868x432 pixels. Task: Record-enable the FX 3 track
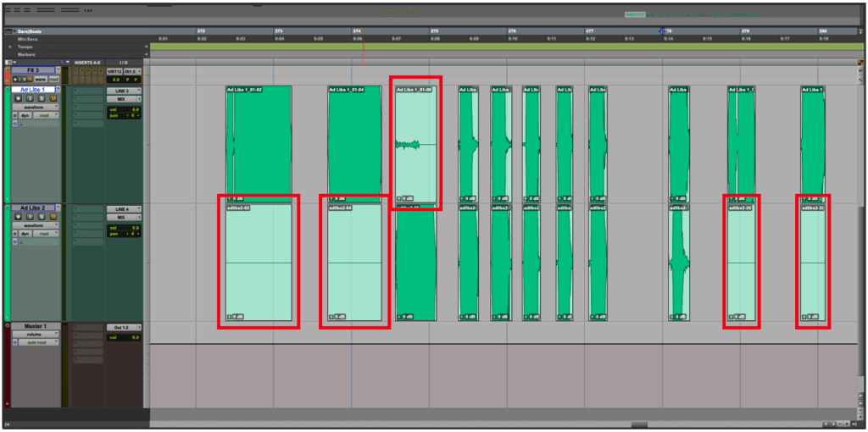point(15,80)
